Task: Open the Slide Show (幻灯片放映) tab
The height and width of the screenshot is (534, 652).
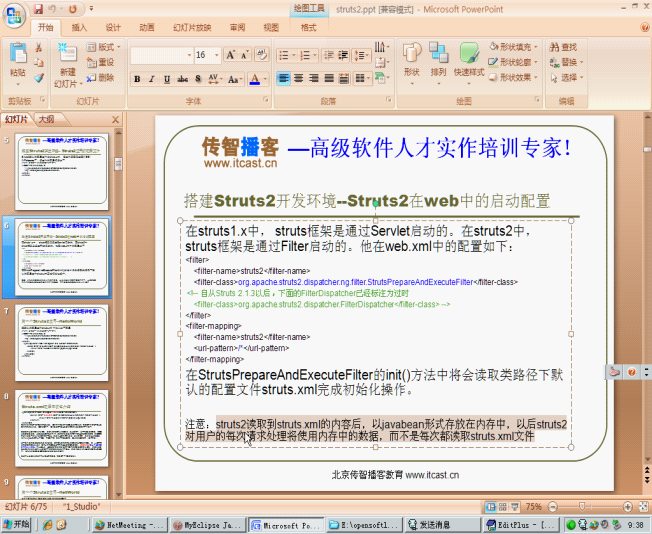Action: pos(192,27)
